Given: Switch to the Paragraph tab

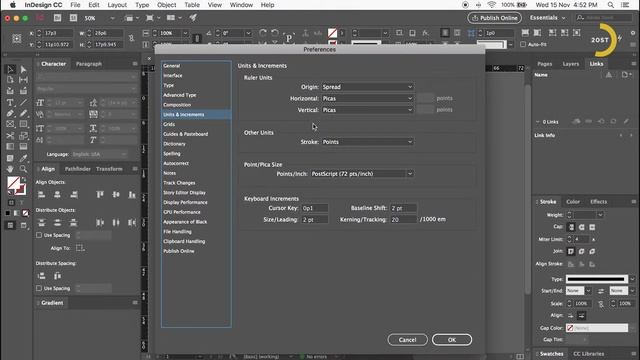Looking at the screenshot, I should coord(89,64).
